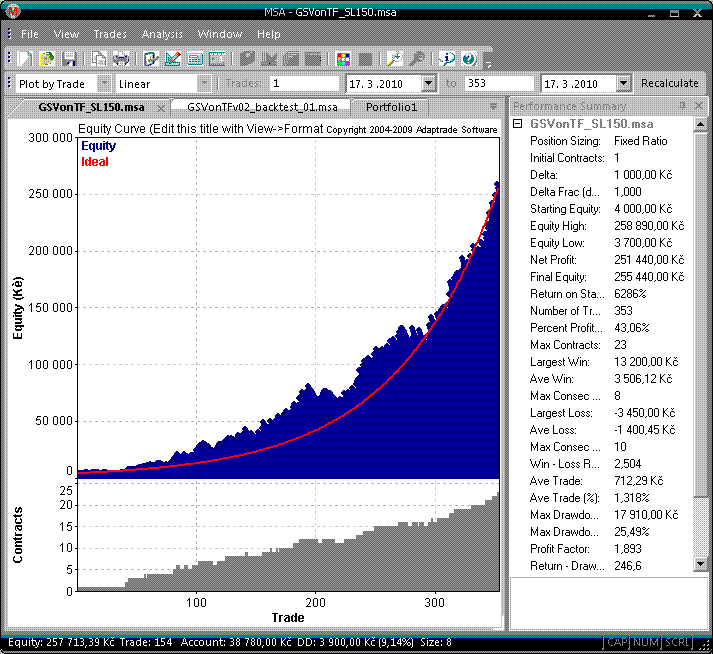Click the Save disk icon
This screenshot has height=654, width=713.
point(70,59)
